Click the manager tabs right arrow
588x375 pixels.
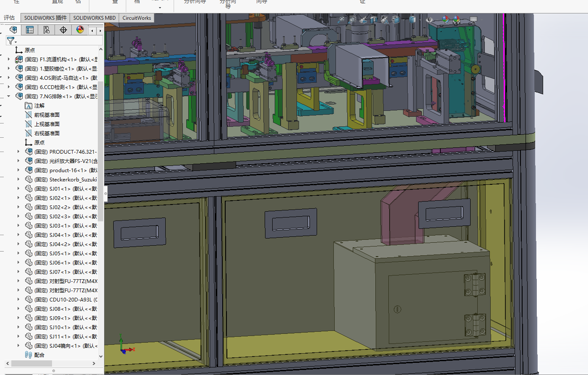click(x=100, y=30)
